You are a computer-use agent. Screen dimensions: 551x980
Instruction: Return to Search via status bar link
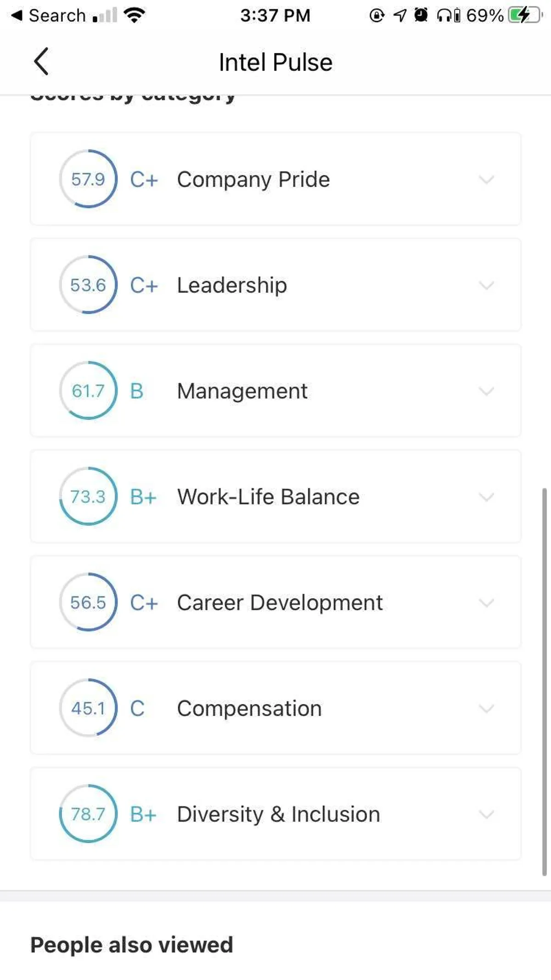pos(48,16)
